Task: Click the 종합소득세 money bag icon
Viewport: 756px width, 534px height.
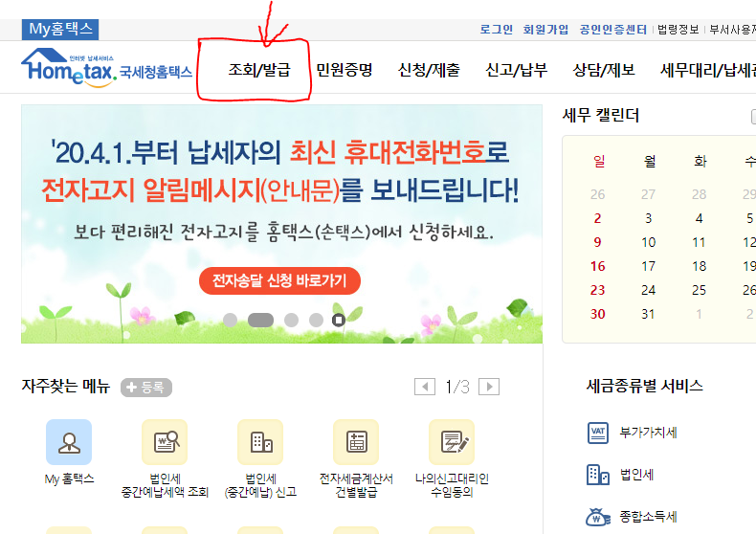Action: (x=598, y=517)
